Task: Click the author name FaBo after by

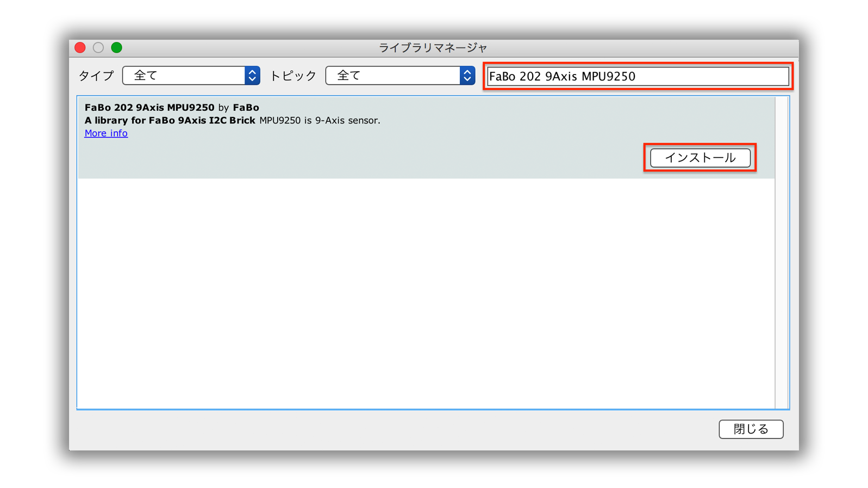Action: click(246, 108)
